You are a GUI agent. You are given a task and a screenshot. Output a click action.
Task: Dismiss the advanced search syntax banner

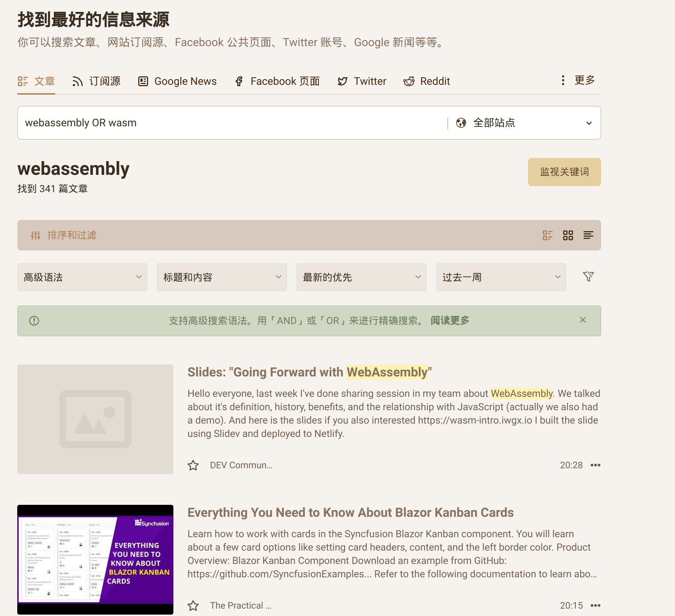582,320
